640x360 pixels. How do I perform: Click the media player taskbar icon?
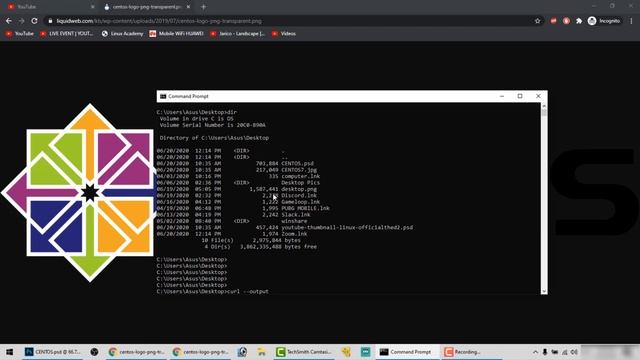pos(242,352)
